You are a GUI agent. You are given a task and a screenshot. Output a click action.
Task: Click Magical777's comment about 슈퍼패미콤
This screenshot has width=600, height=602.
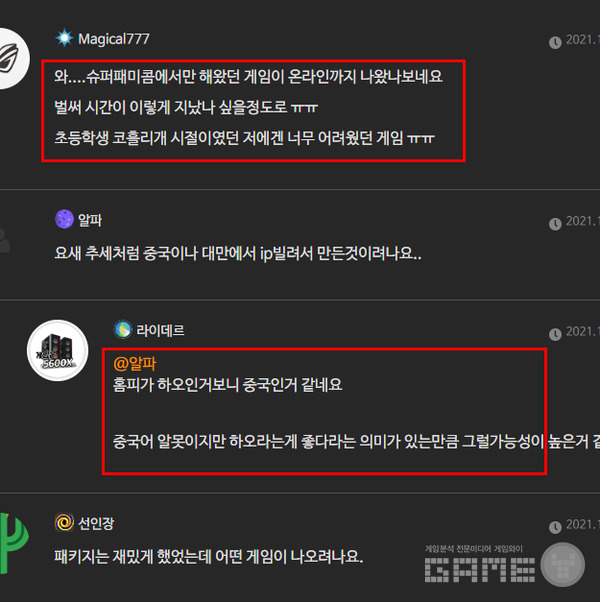248,107
